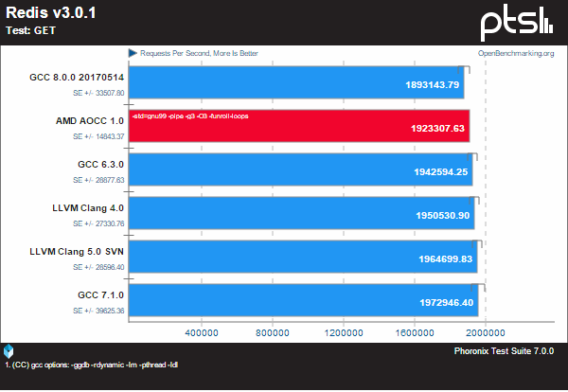Select the red AMD AOCC 1.0 bar
This screenshot has width=568, height=392.
pos(299,126)
